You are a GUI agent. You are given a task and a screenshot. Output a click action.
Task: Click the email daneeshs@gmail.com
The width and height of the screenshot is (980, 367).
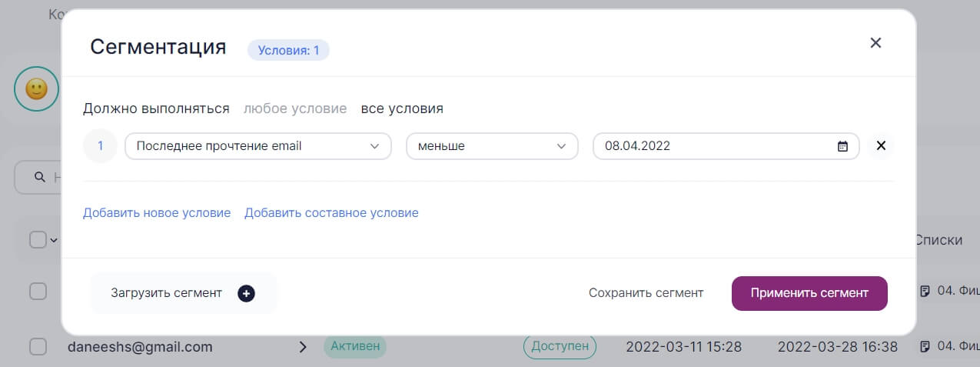(140, 347)
